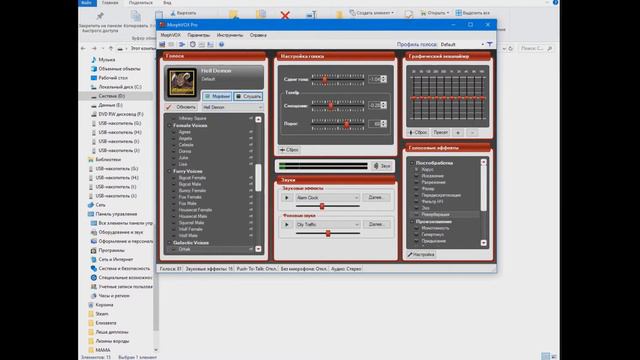Click the Настройка button under voice effects
Viewport: 640px width, 360px height.
tap(421, 255)
